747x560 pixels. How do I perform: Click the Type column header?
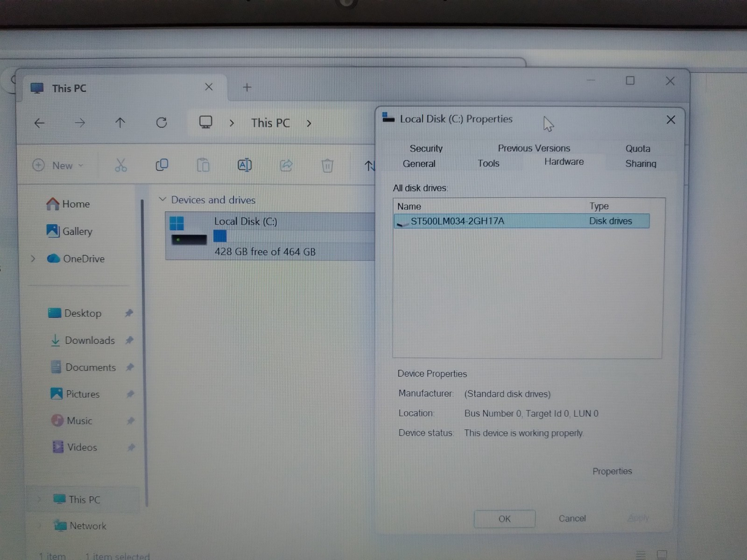(599, 206)
